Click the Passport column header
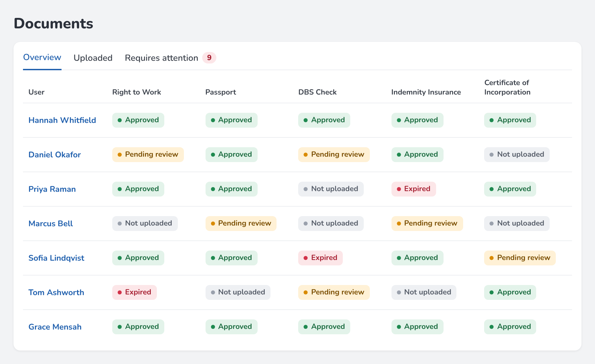The height and width of the screenshot is (364, 595). tap(221, 92)
